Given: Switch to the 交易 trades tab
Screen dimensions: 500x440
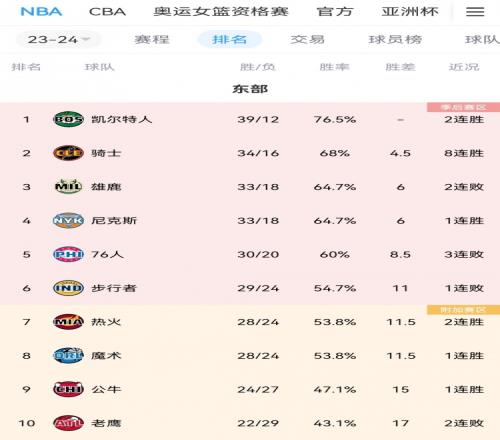Looking at the screenshot, I should [x=307, y=40].
